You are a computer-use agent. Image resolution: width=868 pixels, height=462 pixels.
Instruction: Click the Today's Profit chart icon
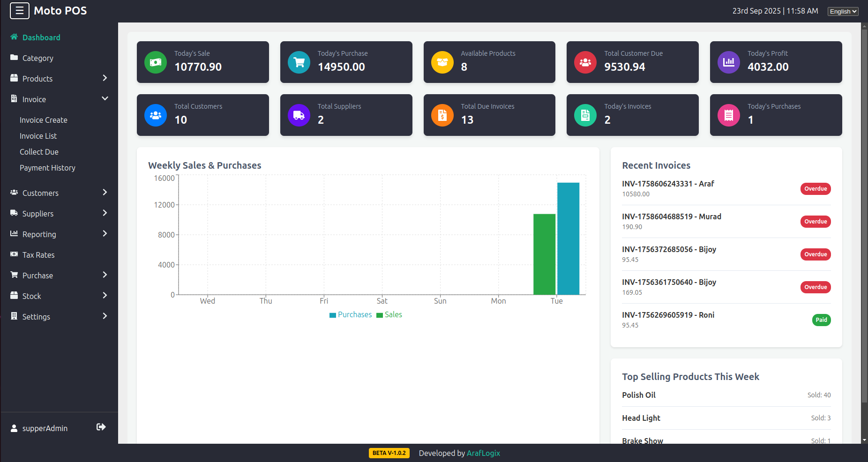point(728,62)
